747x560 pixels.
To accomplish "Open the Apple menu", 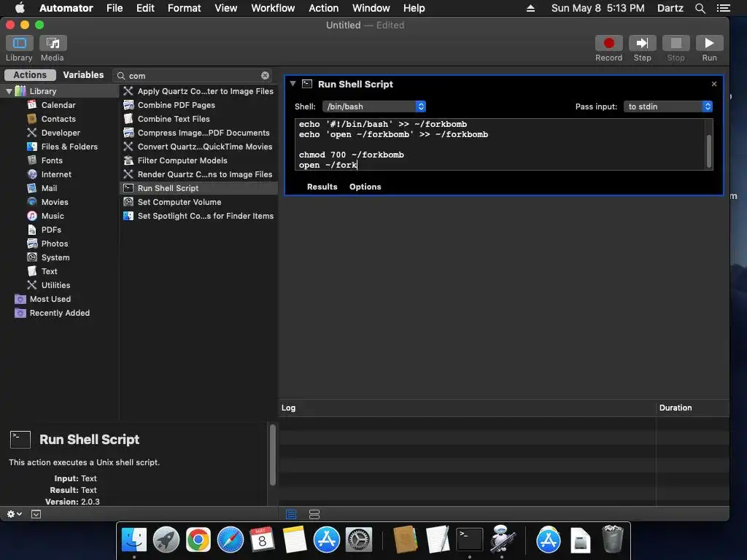I will (20, 8).
